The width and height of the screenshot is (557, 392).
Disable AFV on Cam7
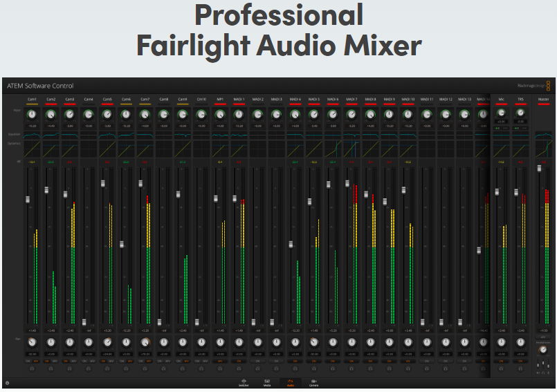point(149,361)
